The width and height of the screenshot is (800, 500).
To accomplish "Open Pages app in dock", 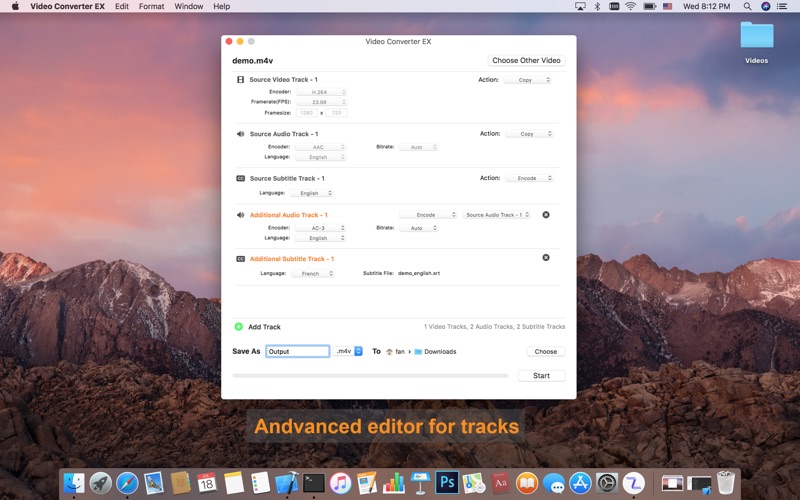I will point(367,483).
